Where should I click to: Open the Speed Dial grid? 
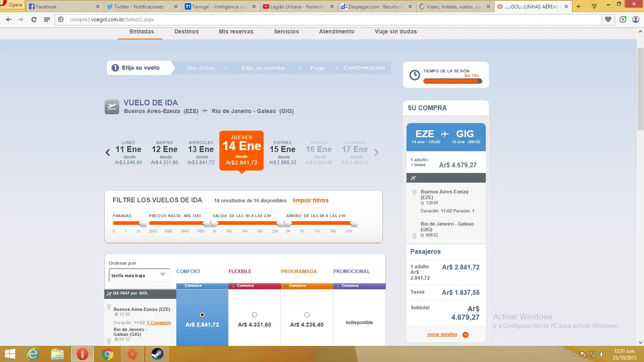(47, 19)
